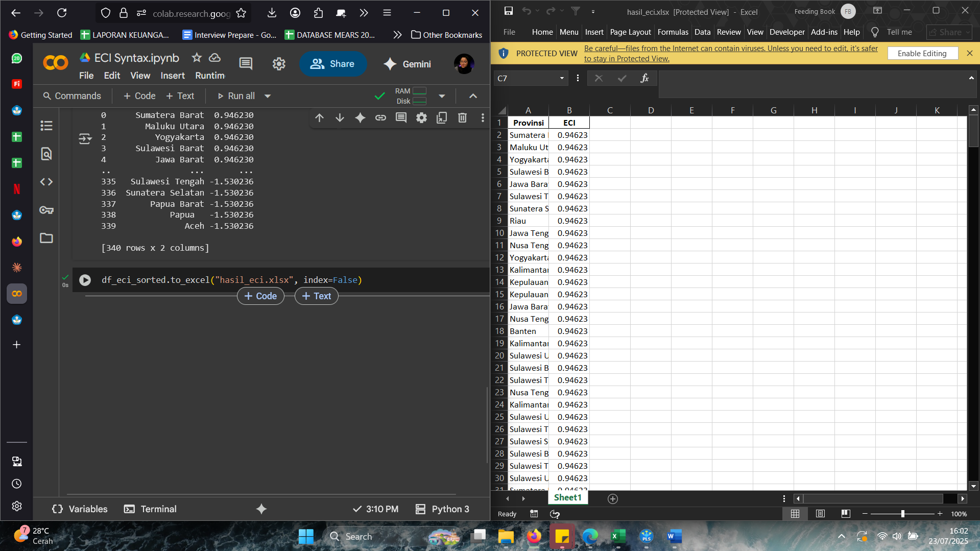Switch to Page Break Preview view

[x=846, y=514]
